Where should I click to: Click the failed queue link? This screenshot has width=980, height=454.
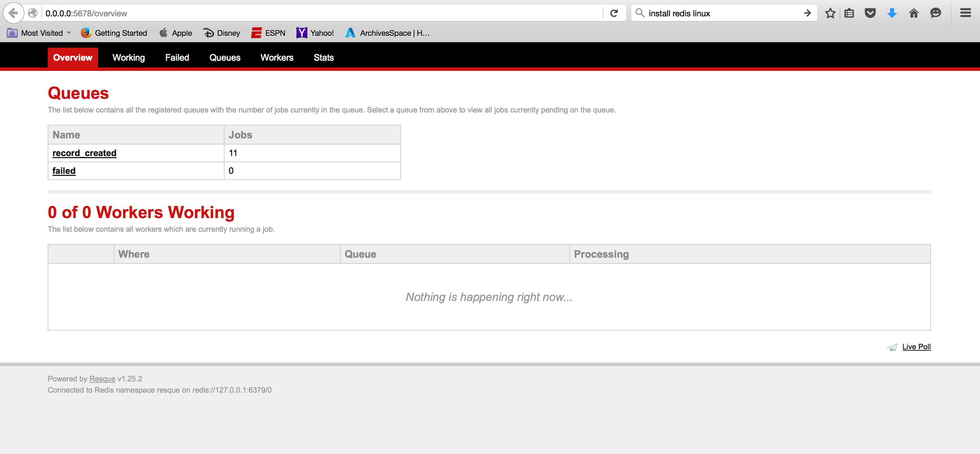click(64, 171)
